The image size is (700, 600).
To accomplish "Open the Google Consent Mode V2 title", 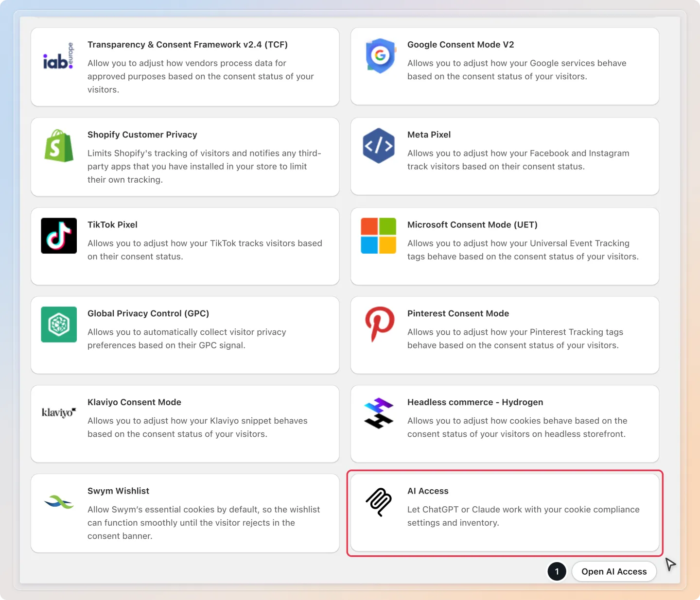I will [461, 45].
